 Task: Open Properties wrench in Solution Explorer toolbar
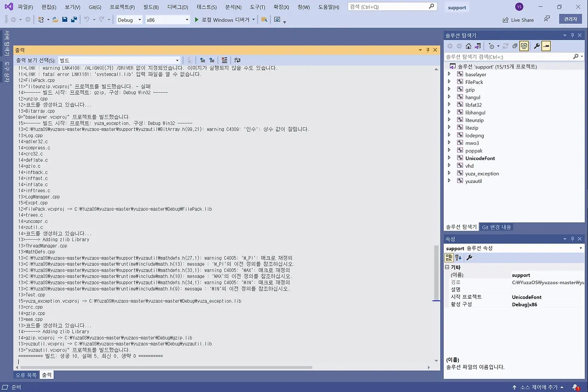pyautogui.click(x=536, y=46)
